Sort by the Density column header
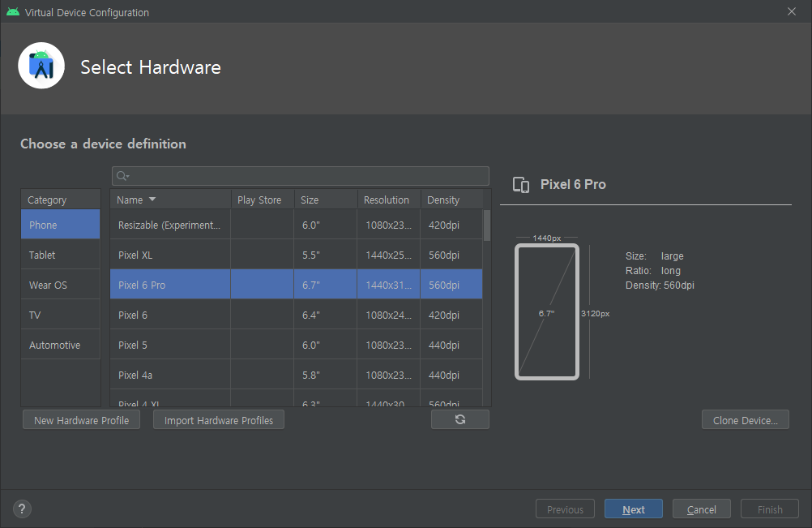Screen dimensions: 812x528 point(451,200)
